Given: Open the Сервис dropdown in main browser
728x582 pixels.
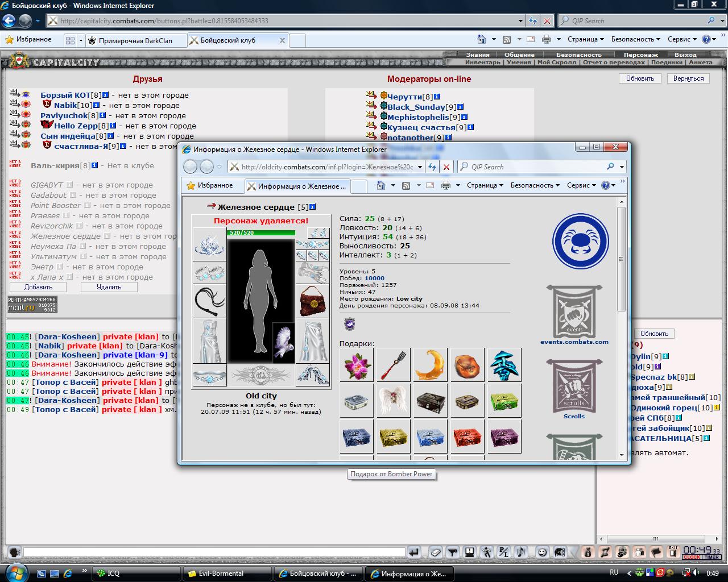Looking at the screenshot, I should tap(682, 39).
